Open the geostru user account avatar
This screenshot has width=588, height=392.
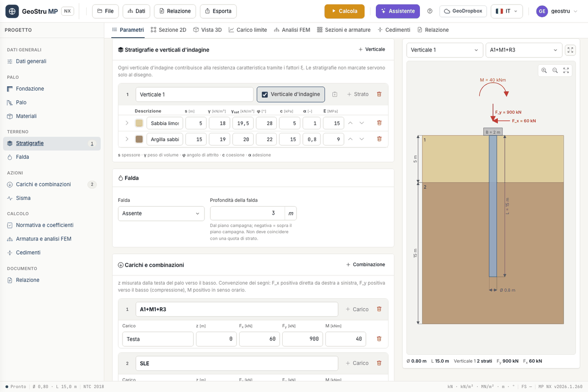[x=542, y=11]
